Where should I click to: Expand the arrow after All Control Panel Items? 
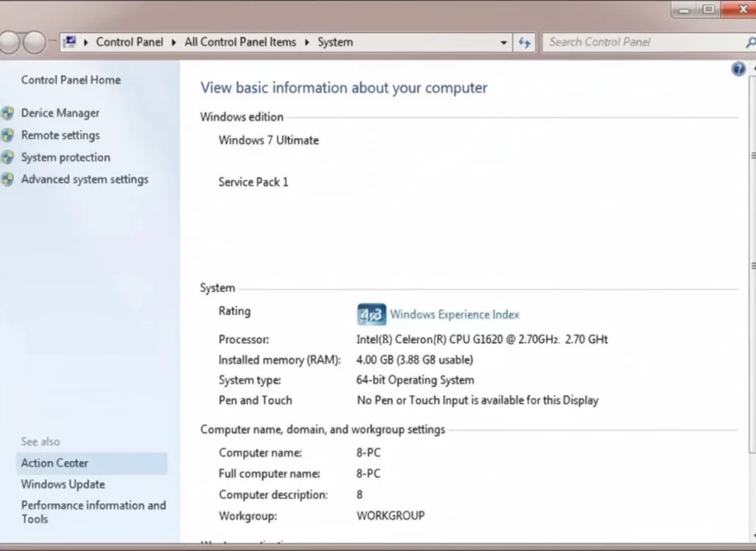click(x=308, y=43)
